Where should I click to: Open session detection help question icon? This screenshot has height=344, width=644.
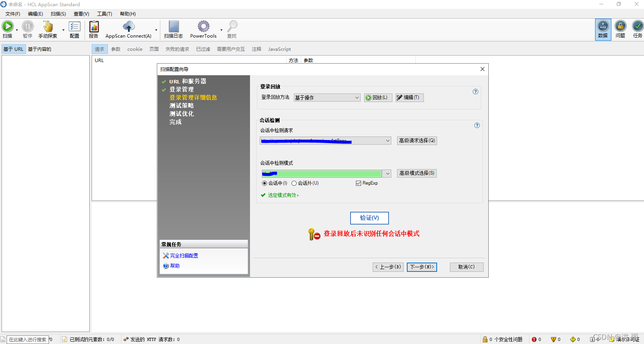tap(477, 125)
